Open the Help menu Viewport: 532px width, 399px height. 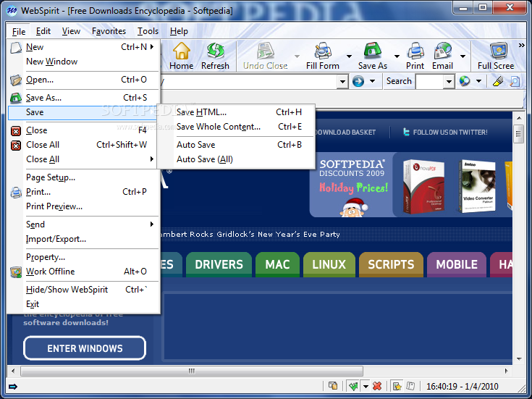point(179,31)
